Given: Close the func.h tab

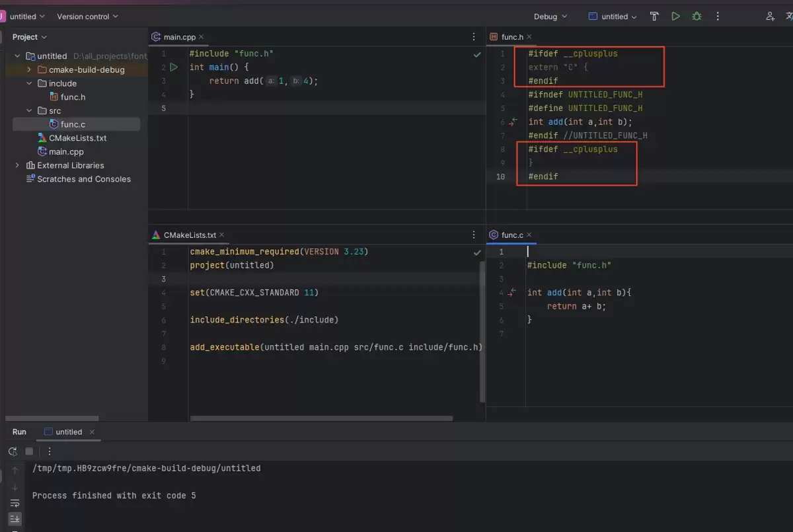Looking at the screenshot, I should pyautogui.click(x=529, y=37).
